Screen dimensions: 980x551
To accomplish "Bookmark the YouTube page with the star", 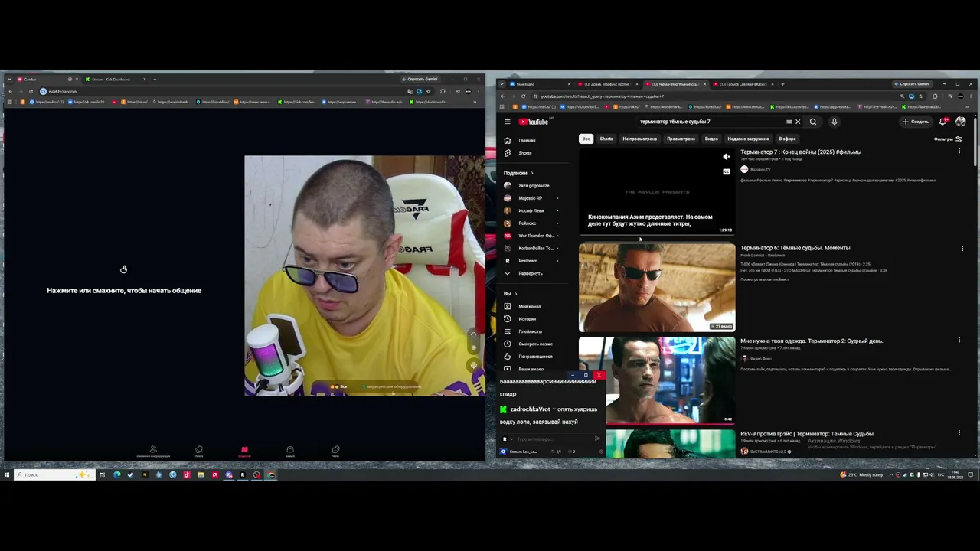I will pyautogui.click(x=920, y=96).
